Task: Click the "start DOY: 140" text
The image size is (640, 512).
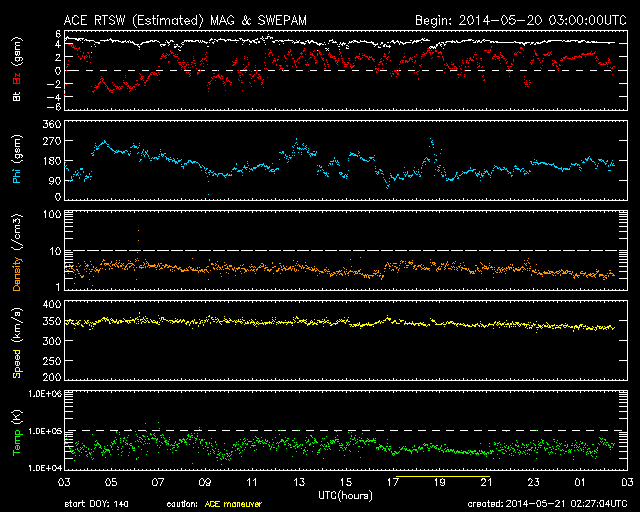Action: pos(98,505)
